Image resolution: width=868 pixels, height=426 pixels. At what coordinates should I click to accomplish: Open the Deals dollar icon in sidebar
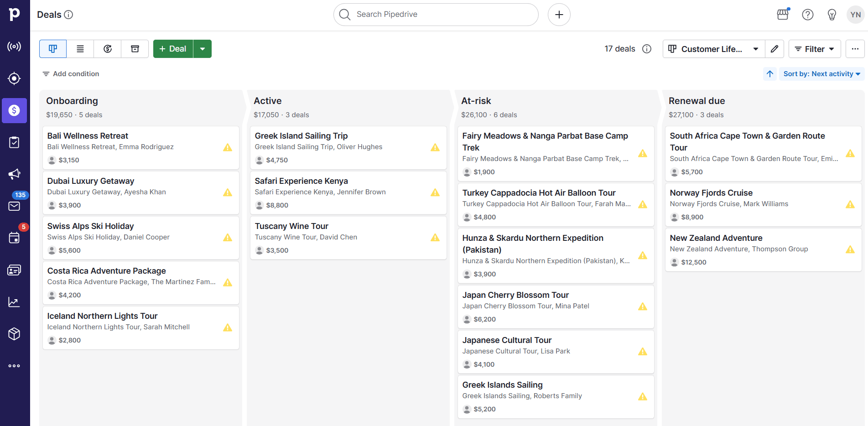[14, 110]
